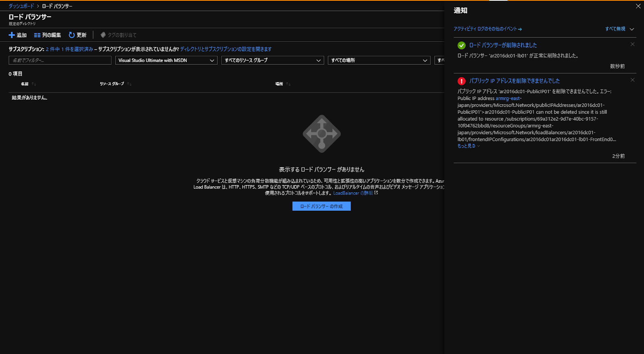Open アクティビティ ログのその他のイベント link

[487, 29]
